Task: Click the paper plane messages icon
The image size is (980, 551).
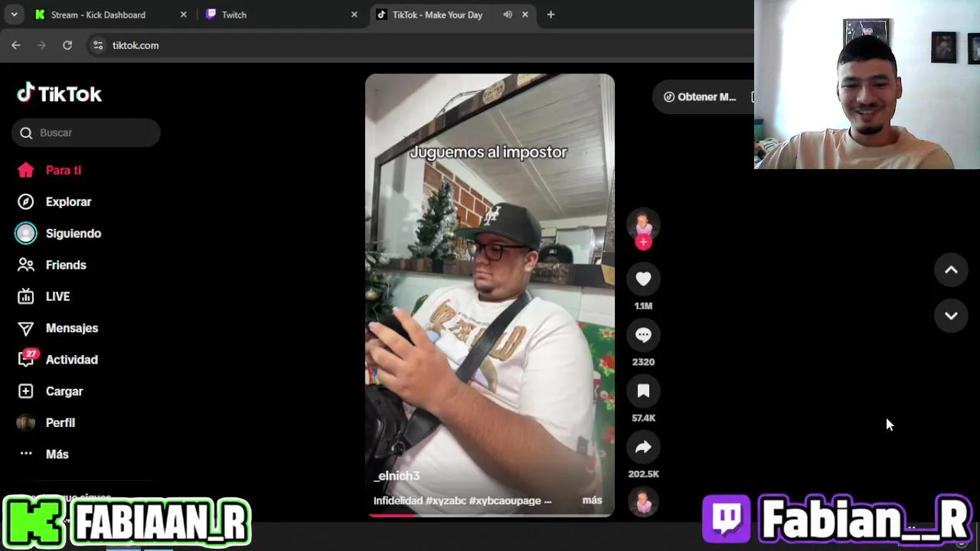Action: coord(26,328)
